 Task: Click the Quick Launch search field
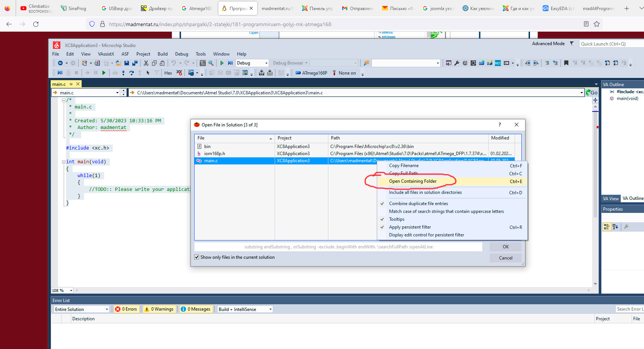coord(611,44)
